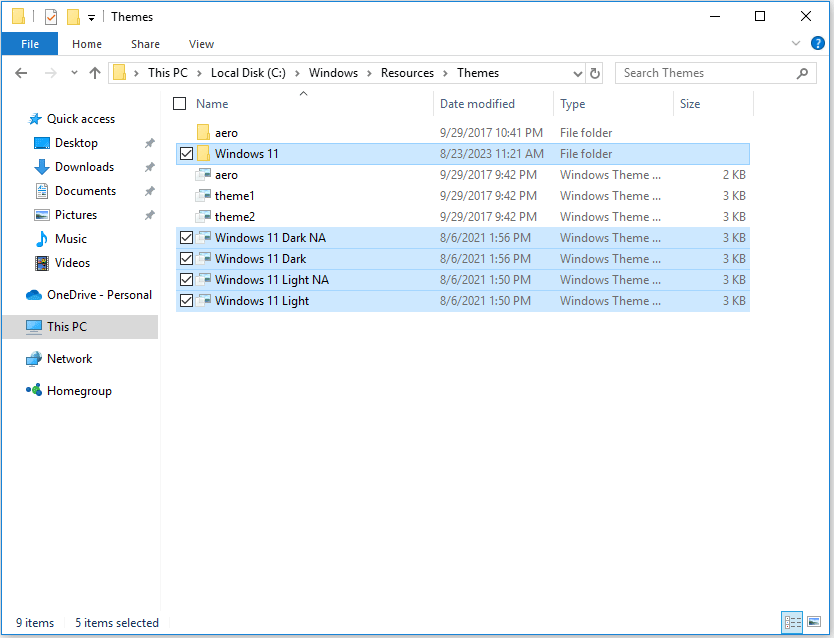Select the theme1 file icon
The height and width of the screenshot is (638, 834).
(x=203, y=196)
